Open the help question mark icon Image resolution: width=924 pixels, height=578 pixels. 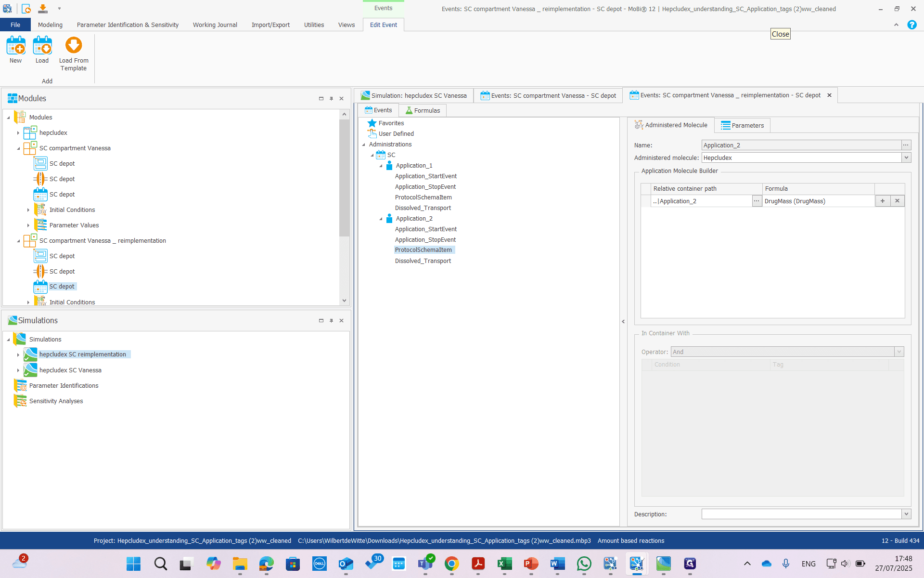pos(911,25)
